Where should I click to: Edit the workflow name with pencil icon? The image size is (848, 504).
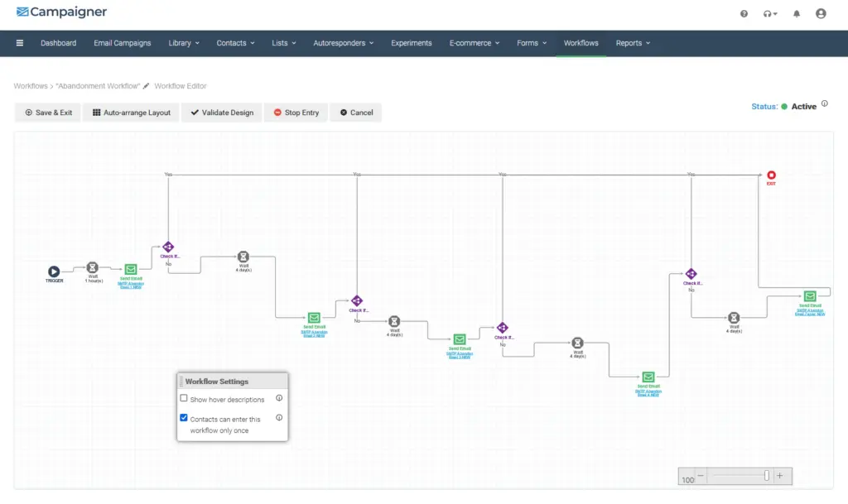coord(147,86)
